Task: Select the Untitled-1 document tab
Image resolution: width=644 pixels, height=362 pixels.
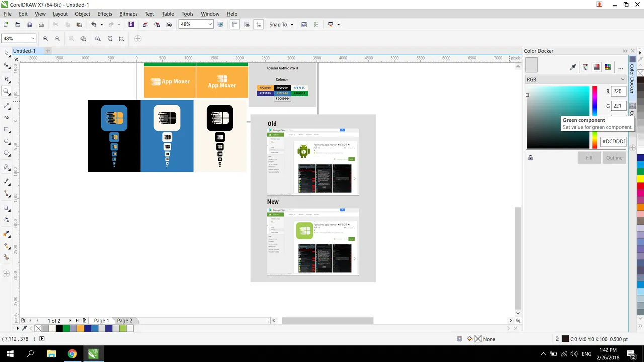Action: click(x=24, y=51)
